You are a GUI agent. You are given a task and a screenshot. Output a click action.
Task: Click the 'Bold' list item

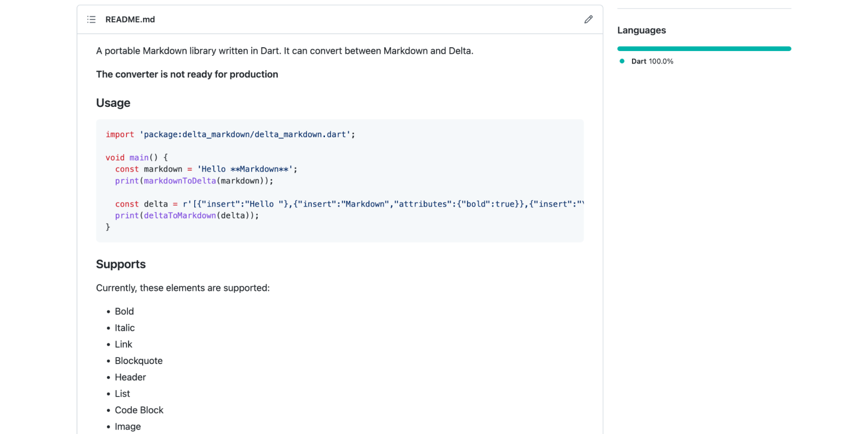124,311
